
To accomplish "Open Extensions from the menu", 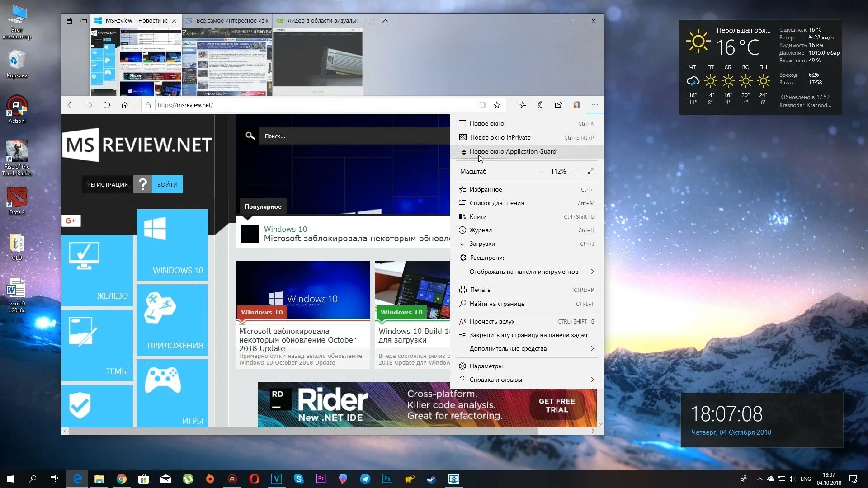I will point(487,258).
